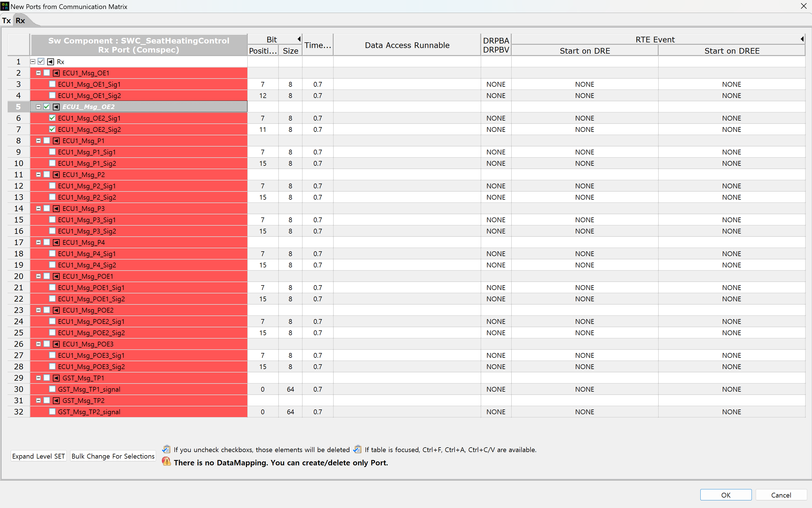Click the port icon beside ECU1_Msg_POE3

(x=56, y=344)
